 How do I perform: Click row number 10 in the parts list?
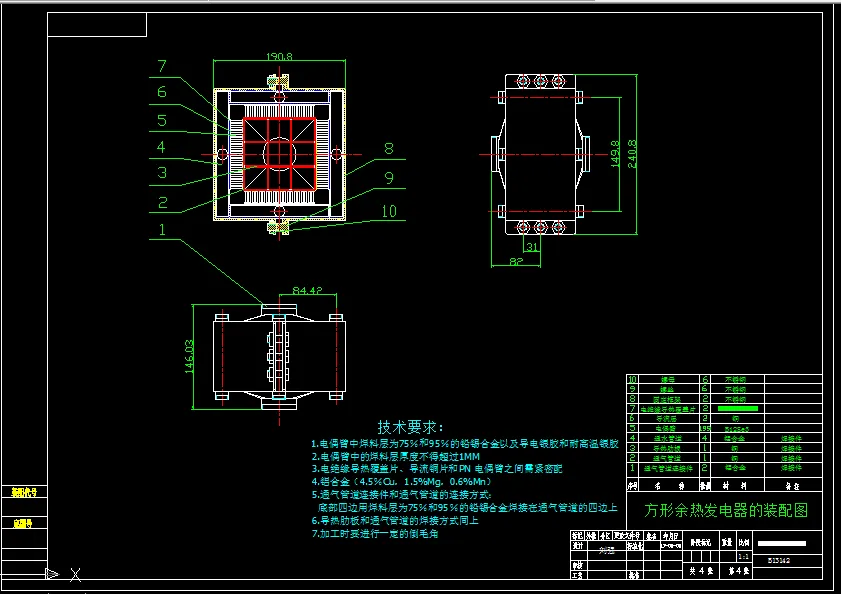click(632, 379)
